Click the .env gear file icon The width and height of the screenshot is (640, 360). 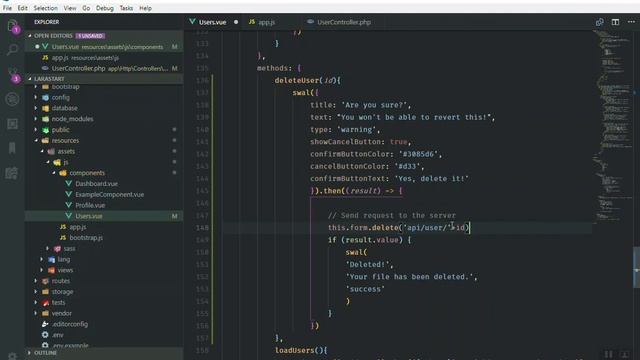click(x=45, y=335)
